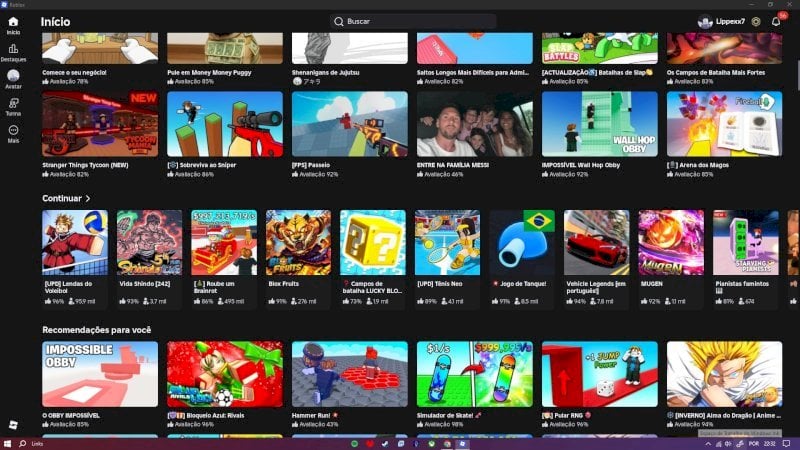Screen dimensions: 800x450
Task: Click the Lippexx7 profile avatar
Action: tap(705, 21)
